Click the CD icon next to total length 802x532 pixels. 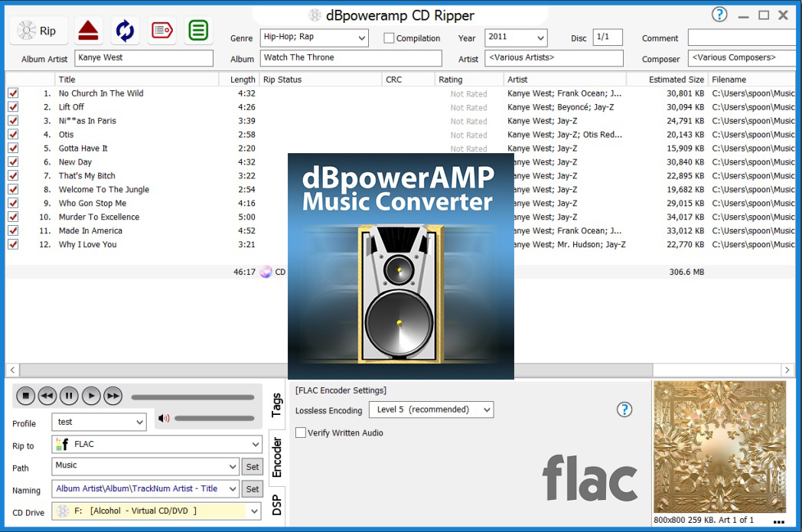tap(266, 272)
